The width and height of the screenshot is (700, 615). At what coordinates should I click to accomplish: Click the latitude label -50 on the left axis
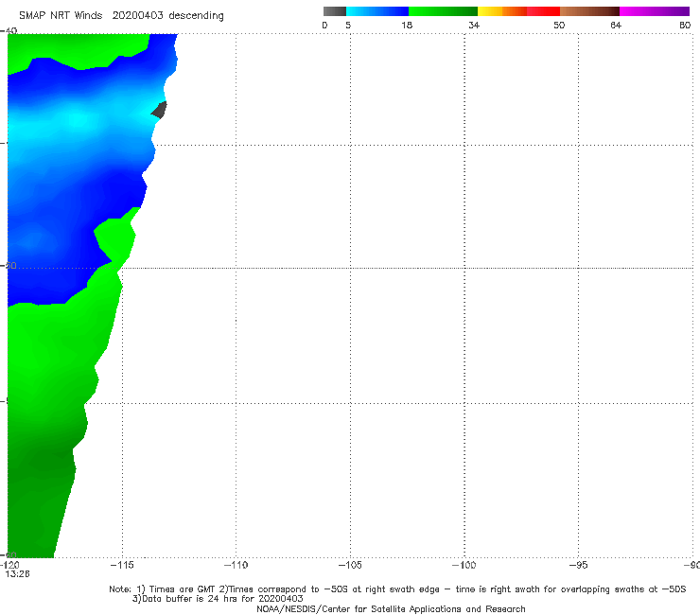[9, 265]
